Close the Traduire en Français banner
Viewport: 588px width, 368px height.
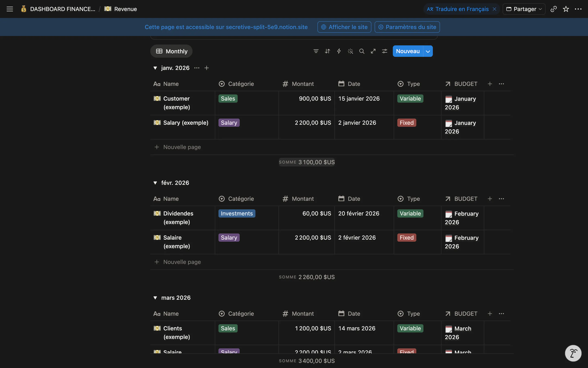point(494,9)
